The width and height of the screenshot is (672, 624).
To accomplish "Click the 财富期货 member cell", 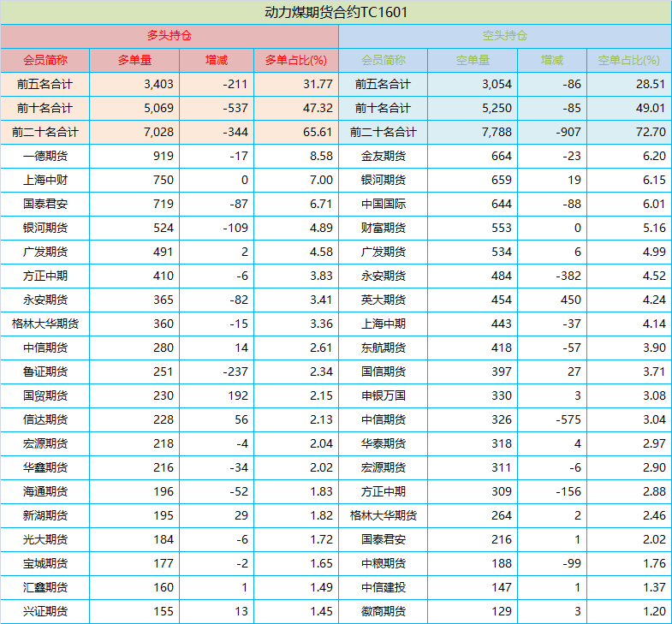I will coord(384,228).
